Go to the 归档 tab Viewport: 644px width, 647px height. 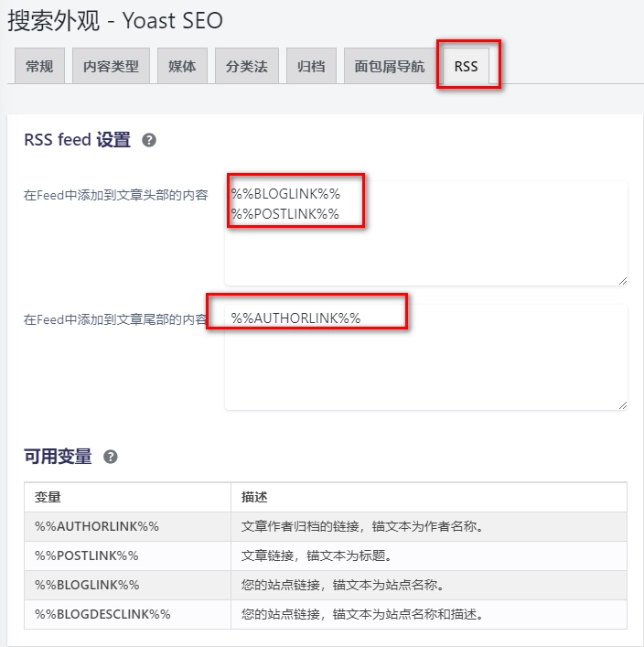coord(311,66)
